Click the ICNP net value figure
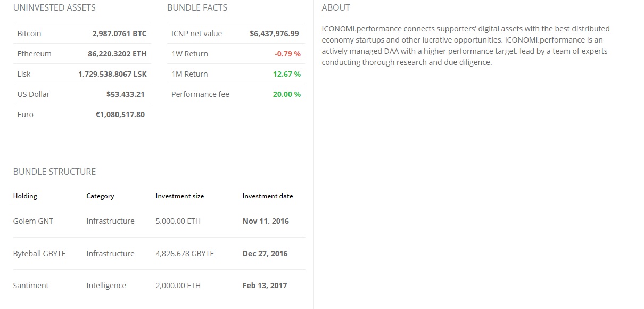This screenshot has width=644, height=309. 274,34
